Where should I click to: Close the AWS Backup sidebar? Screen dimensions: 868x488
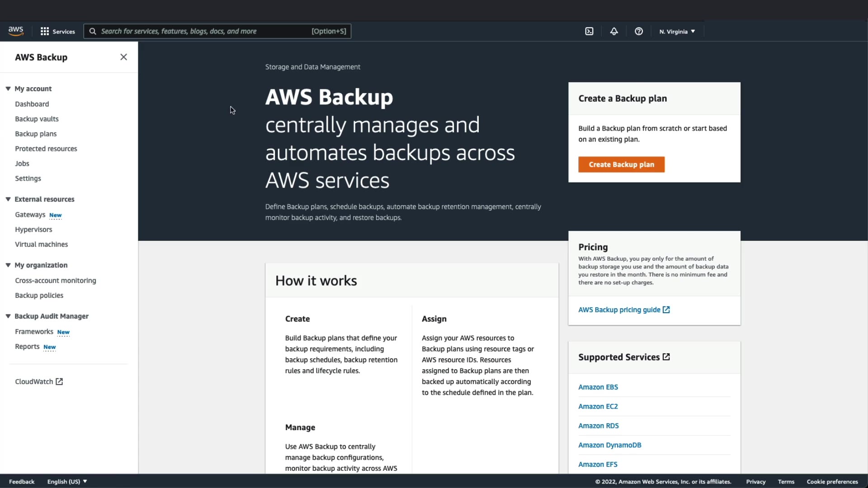coord(123,57)
